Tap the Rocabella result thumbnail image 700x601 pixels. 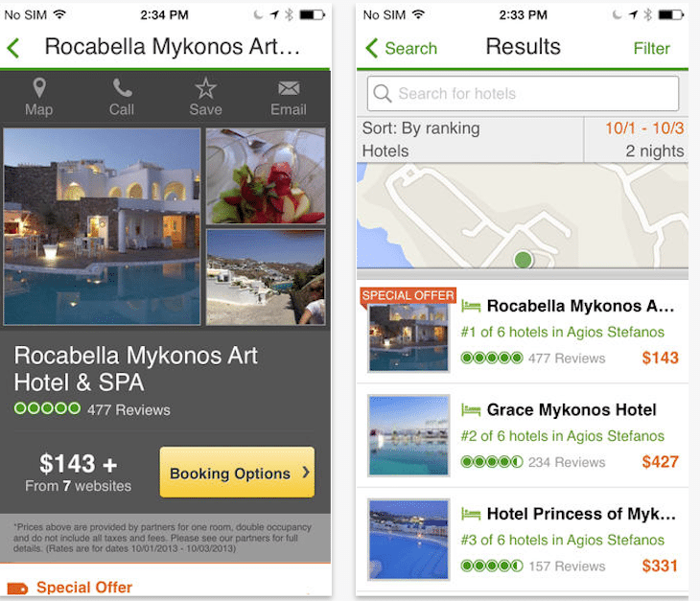click(408, 336)
